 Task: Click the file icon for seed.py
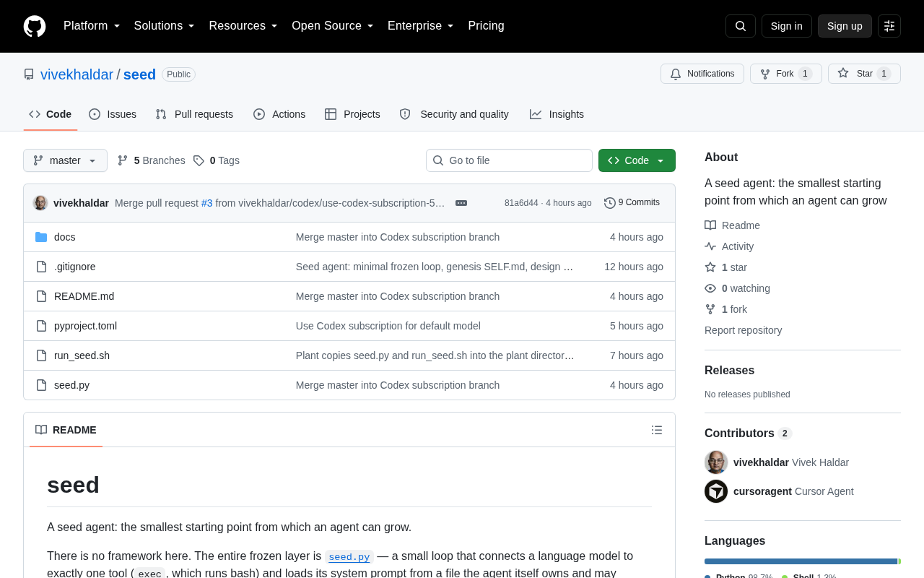41,385
